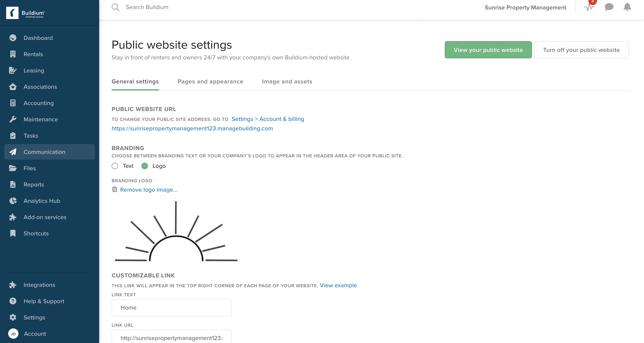The width and height of the screenshot is (644, 343).
Task: Open Analytics Hub menu item
Action: (x=50, y=201)
